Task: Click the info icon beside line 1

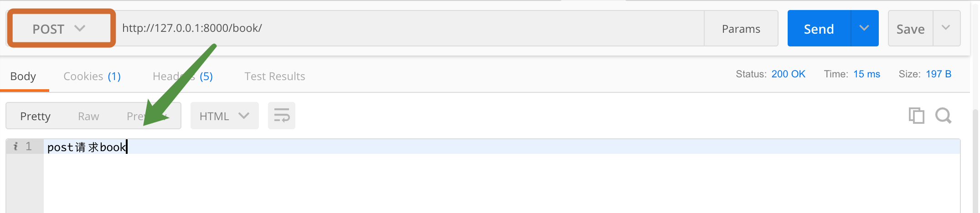Action: [x=15, y=146]
